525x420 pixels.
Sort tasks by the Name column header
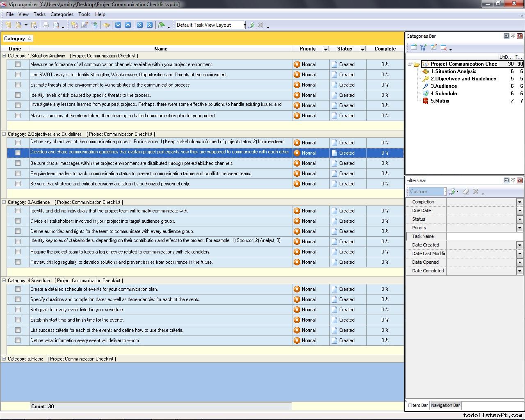161,48
